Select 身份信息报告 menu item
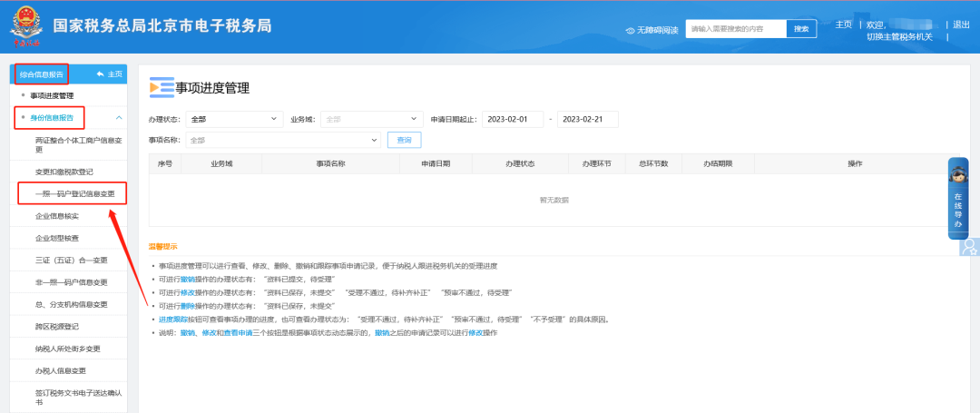Viewport: 980px width, 413px height. pos(52,117)
